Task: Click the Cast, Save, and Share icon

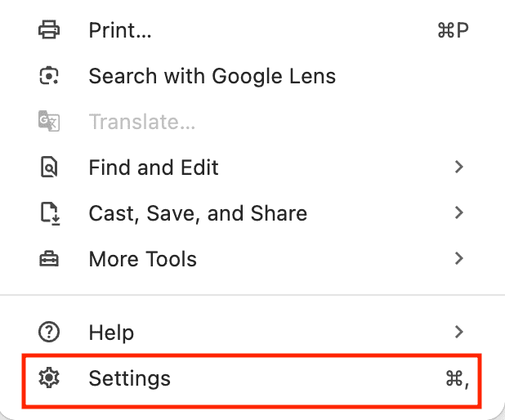Action: 49,214
